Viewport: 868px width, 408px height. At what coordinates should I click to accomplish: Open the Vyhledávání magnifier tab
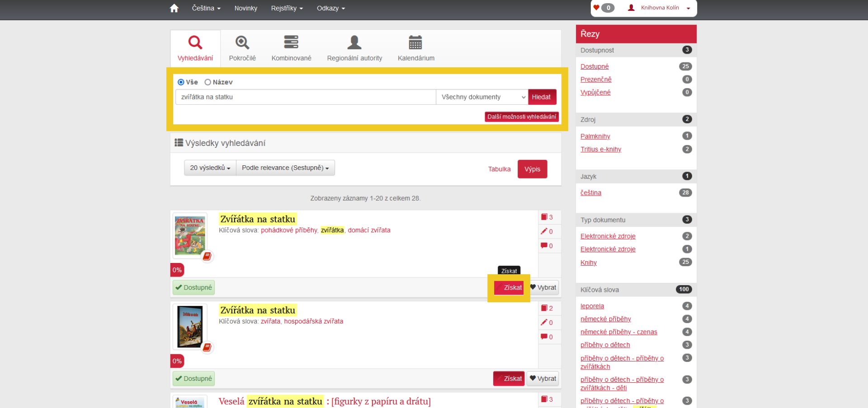point(195,48)
